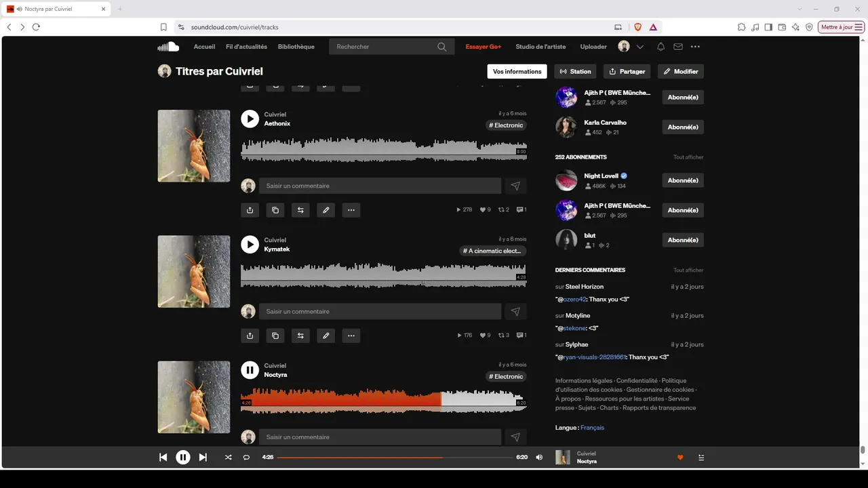Change language via Français link
868x488 pixels.
click(592, 428)
